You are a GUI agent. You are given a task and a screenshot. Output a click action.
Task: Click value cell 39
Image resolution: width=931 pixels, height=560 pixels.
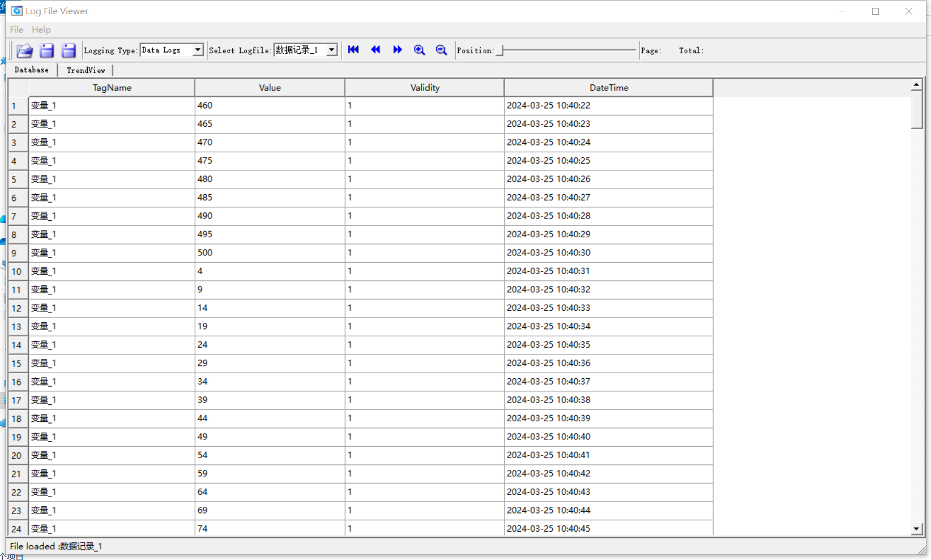point(270,400)
